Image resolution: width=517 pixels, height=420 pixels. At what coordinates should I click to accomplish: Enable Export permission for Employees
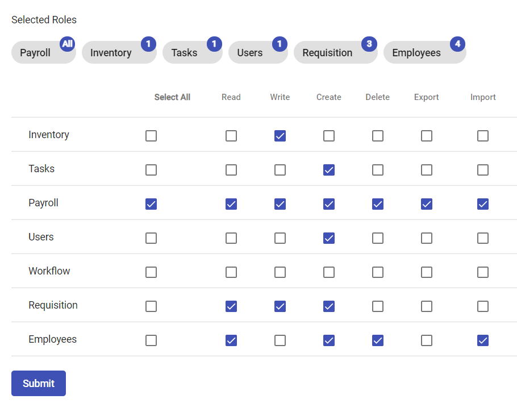coord(427,340)
